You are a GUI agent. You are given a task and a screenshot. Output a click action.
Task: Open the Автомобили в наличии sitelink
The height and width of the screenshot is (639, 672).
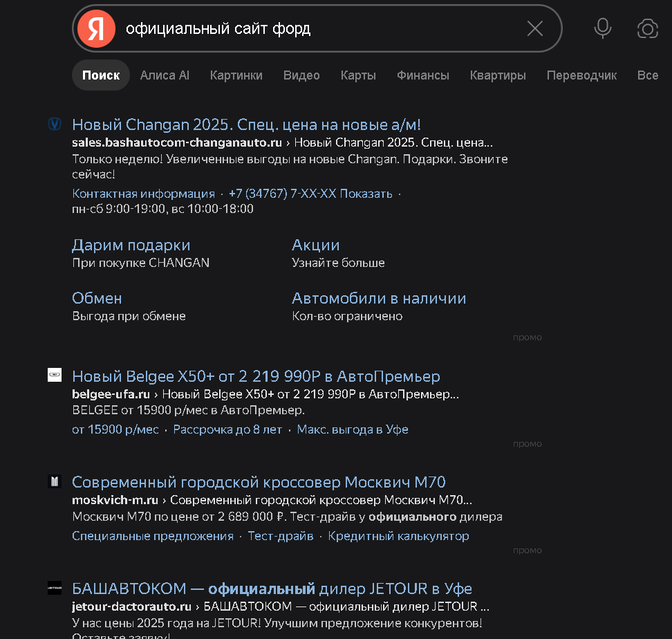379,298
